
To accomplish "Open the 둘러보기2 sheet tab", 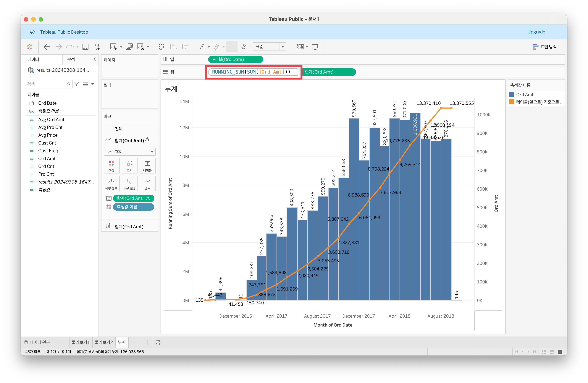I will coord(104,342).
